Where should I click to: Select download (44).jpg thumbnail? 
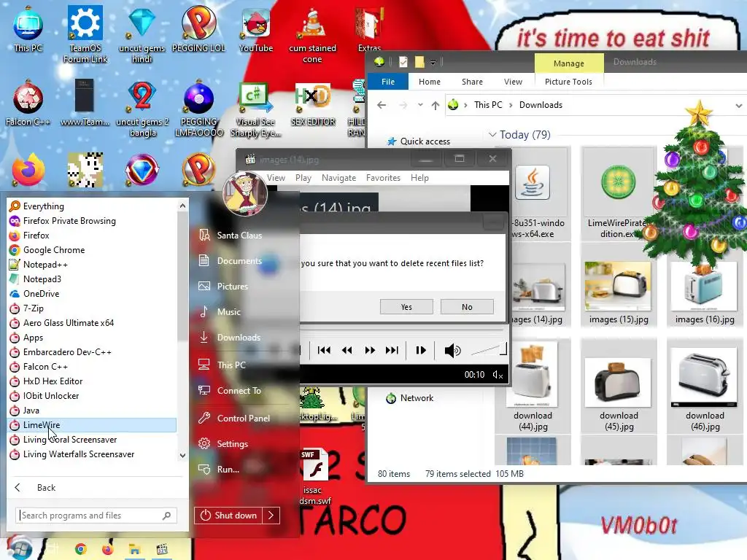(x=533, y=386)
